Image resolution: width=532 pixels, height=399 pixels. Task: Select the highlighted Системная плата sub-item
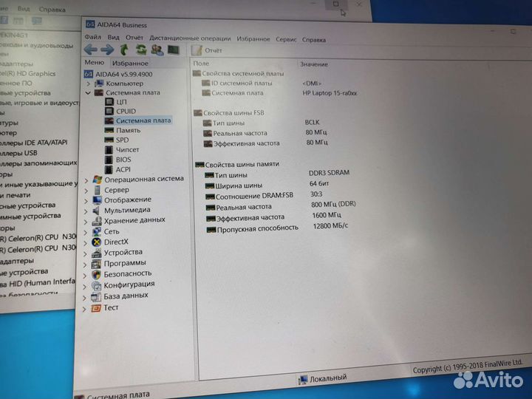point(137,120)
